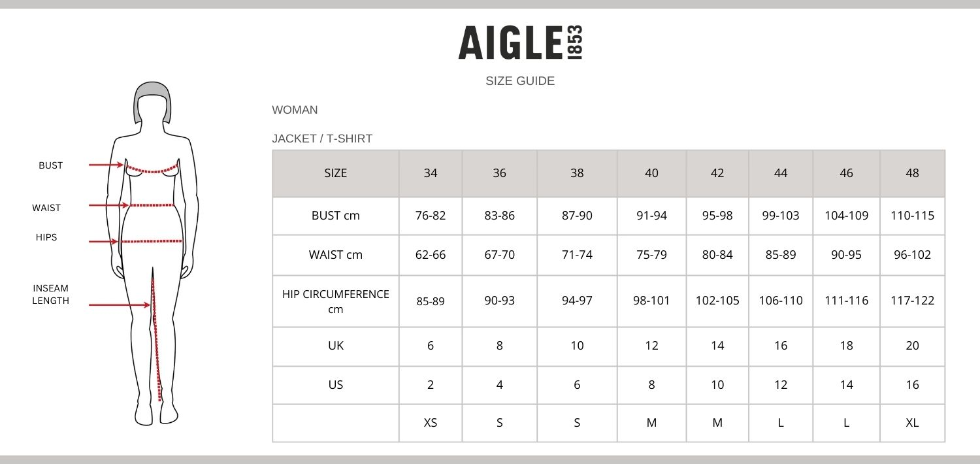Image resolution: width=980 pixels, height=464 pixels.
Task: Click the JACKET / T-SHIRT table title
Action: (322, 139)
